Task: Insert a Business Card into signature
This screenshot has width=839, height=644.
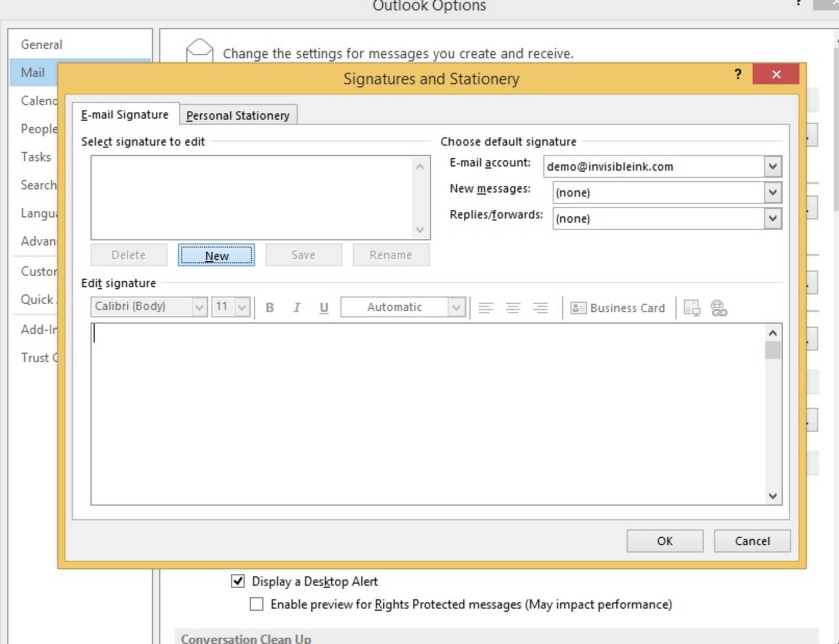Action: 617,308
